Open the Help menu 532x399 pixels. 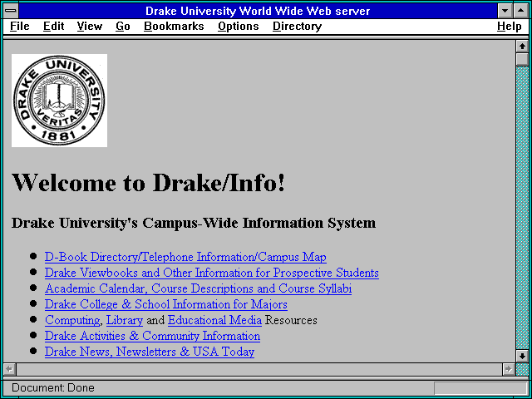tap(510, 26)
